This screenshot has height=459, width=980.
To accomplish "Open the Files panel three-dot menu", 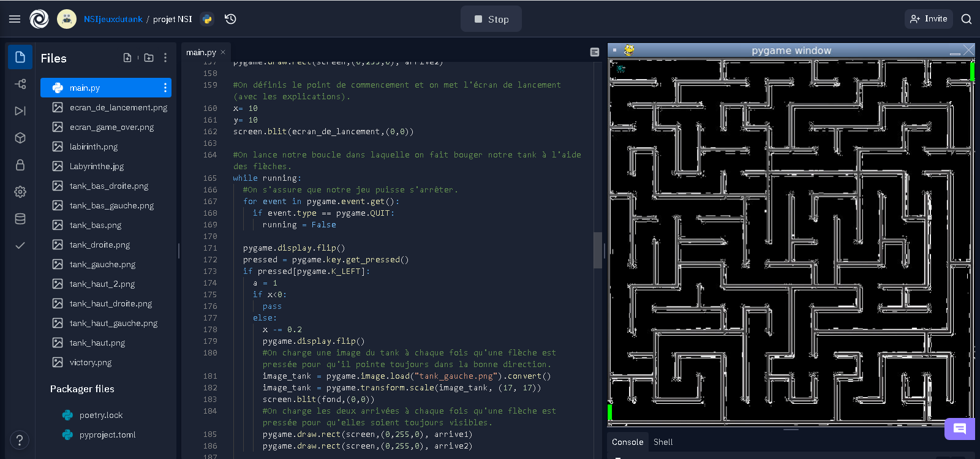I will pos(165,58).
